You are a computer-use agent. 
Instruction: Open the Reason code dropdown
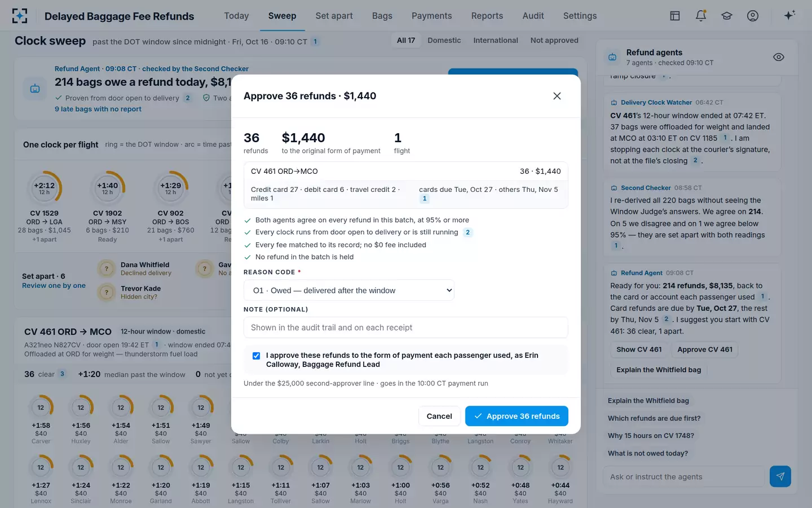pyautogui.click(x=349, y=290)
